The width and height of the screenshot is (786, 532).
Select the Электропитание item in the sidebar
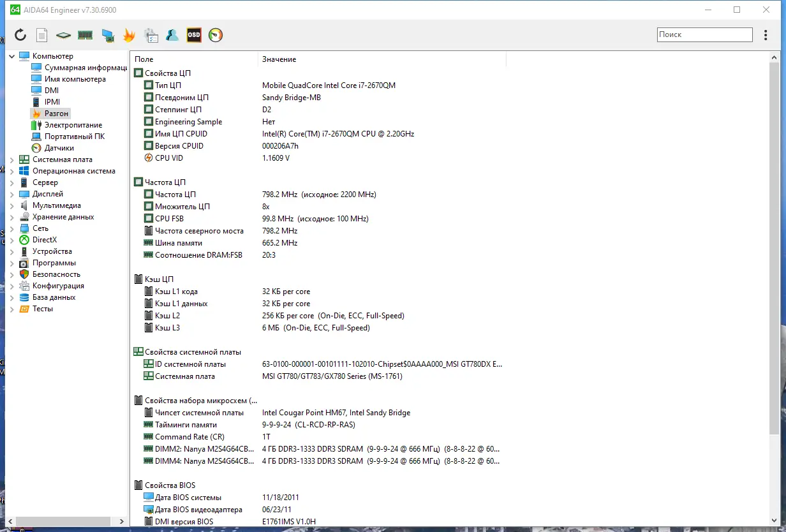coord(67,124)
